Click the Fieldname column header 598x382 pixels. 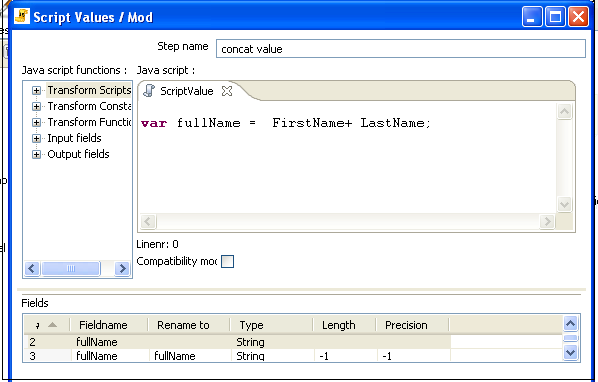click(x=109, y=325)
